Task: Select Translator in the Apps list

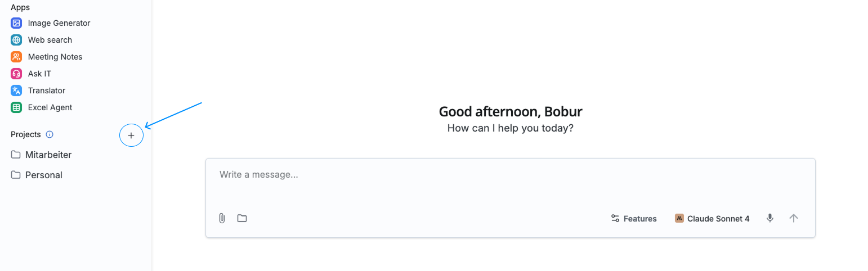Action: pos(47,91)
